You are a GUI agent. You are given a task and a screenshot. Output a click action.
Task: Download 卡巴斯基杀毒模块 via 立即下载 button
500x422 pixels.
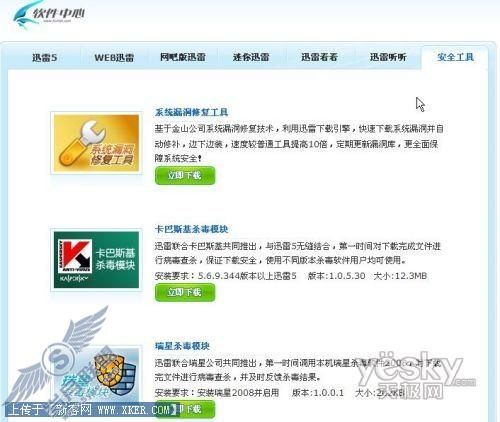click(x=185, y=292)
